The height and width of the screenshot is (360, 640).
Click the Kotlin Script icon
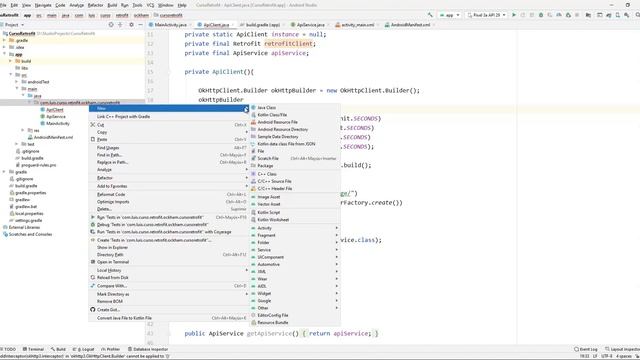[253, 212]
